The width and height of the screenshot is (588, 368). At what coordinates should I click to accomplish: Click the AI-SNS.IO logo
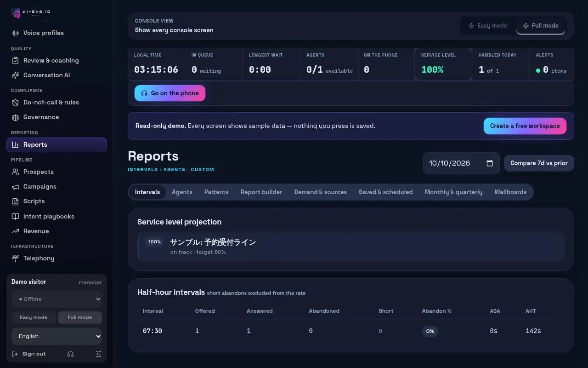click(30, 13)
